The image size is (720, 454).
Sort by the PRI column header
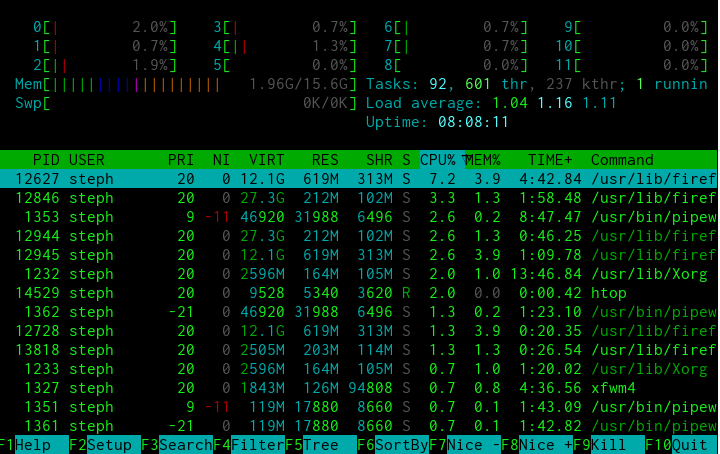click(x=181, y=160)
